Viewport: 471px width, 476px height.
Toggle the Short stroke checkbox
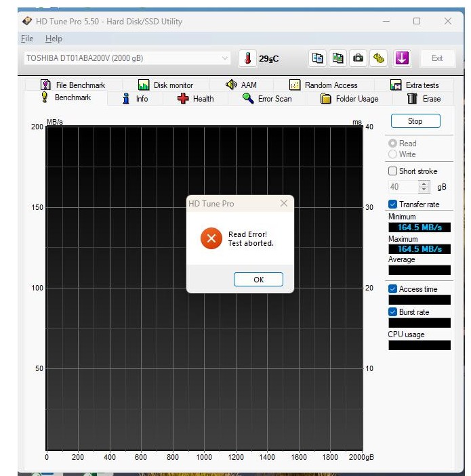[392, 171]
